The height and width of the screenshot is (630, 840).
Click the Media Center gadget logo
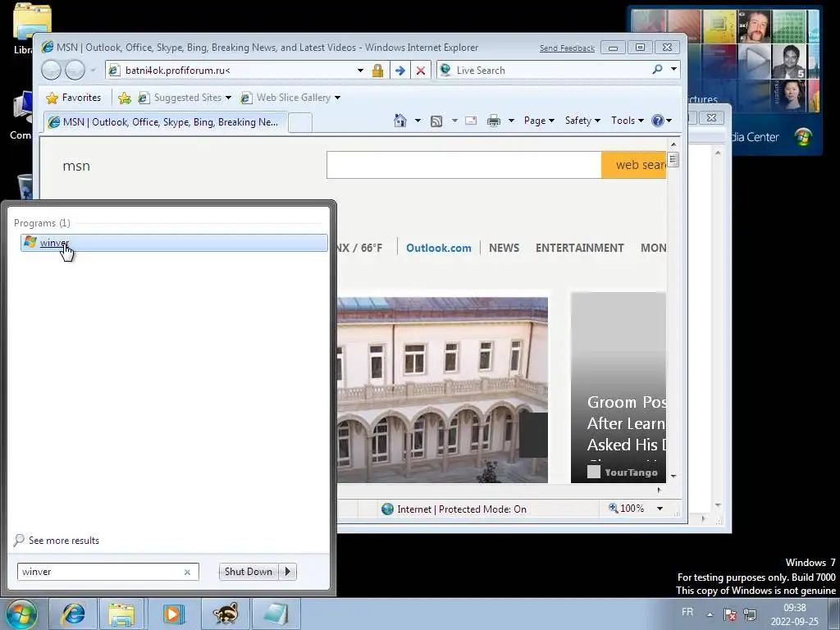coord(803,137)
